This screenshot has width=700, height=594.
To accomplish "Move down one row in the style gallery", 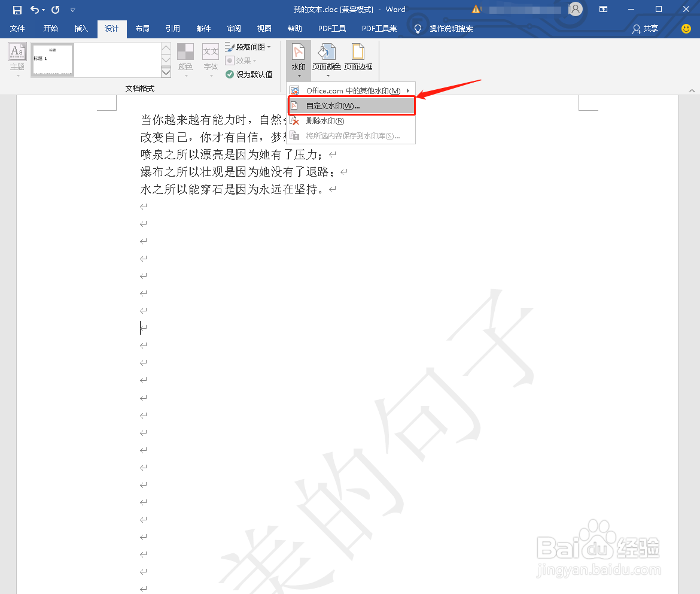I will 166,60.
